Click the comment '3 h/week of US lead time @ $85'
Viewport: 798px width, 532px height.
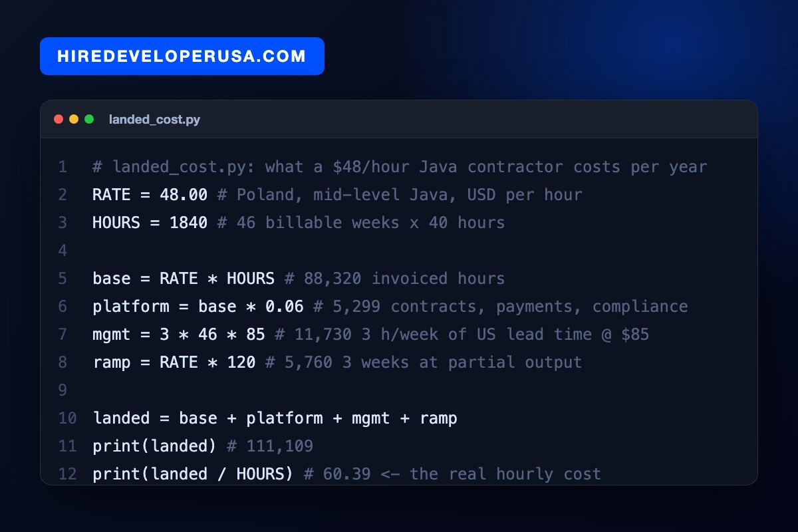point(505,334)
